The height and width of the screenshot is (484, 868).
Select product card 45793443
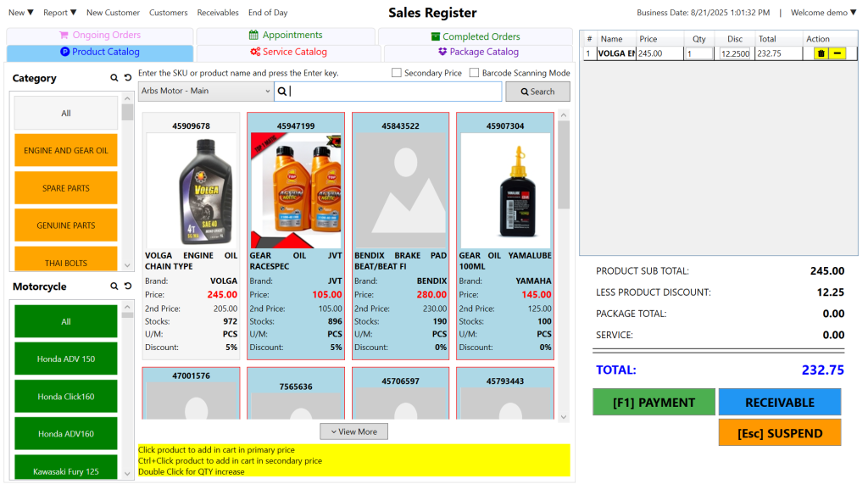click(505, 393)
